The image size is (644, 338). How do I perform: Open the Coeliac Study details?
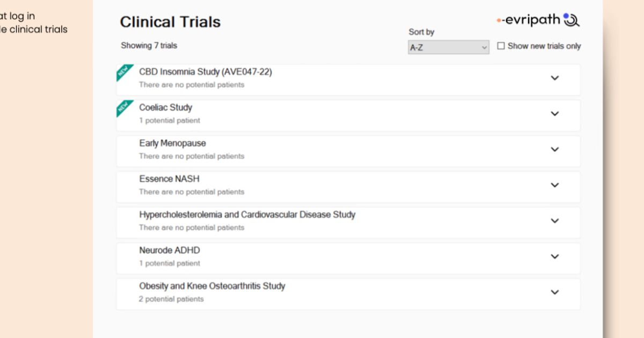[x=165, y=107]
